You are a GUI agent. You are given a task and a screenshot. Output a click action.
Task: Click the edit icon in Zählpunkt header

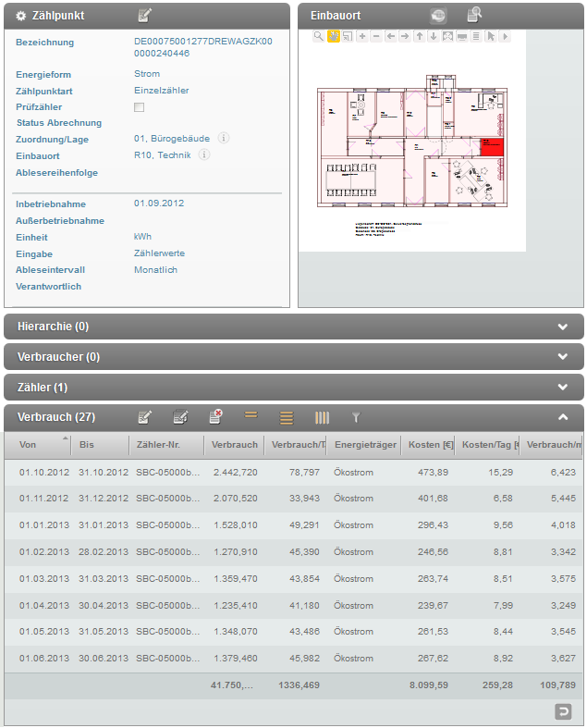[144, 15]
